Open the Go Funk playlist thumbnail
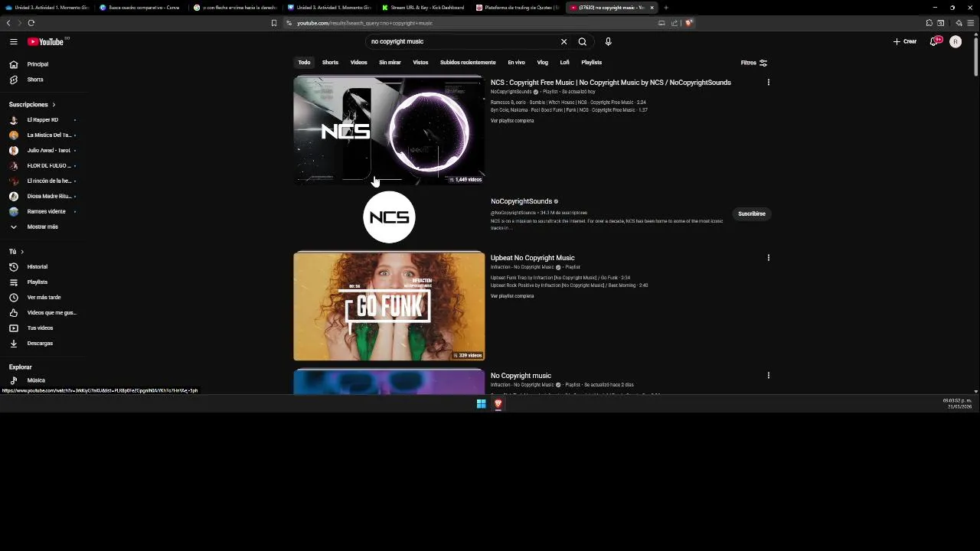This screenshot has height=551, width=980. [389, 306]
